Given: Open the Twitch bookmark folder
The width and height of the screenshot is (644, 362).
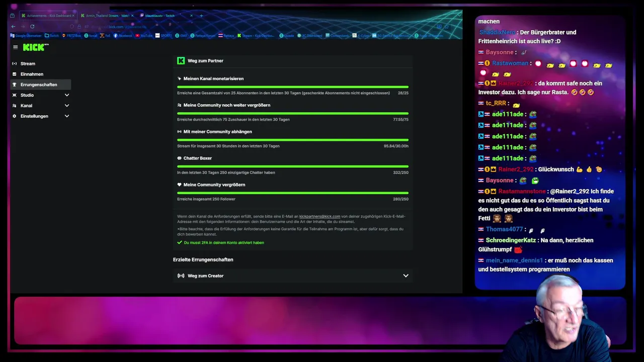Looking at the screenshot, I should tap(52, 36).
